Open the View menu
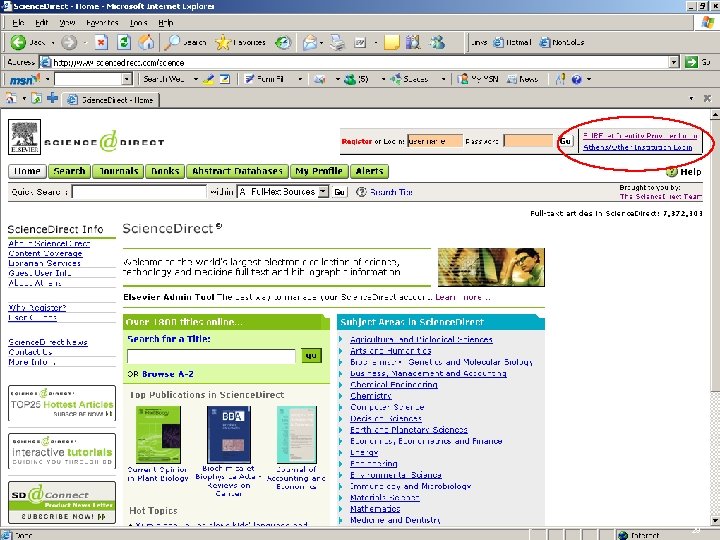720x540 pixels. pyautogui.click(x=67, y=22)
